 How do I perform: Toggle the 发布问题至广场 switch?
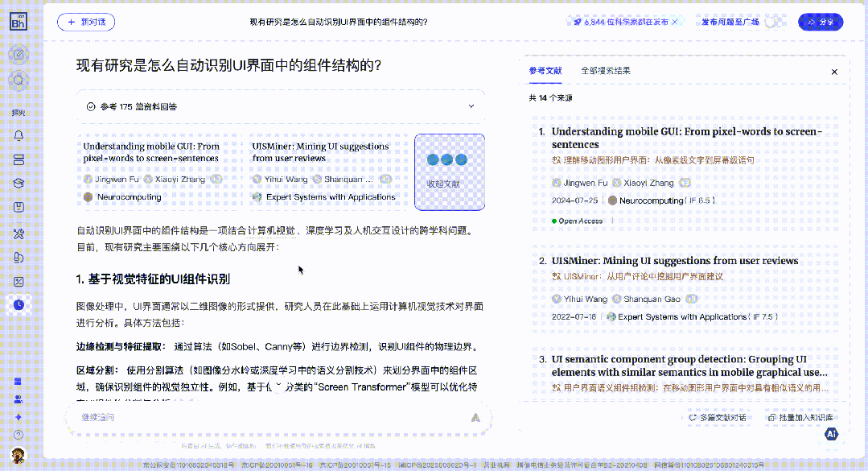[774, 23]
